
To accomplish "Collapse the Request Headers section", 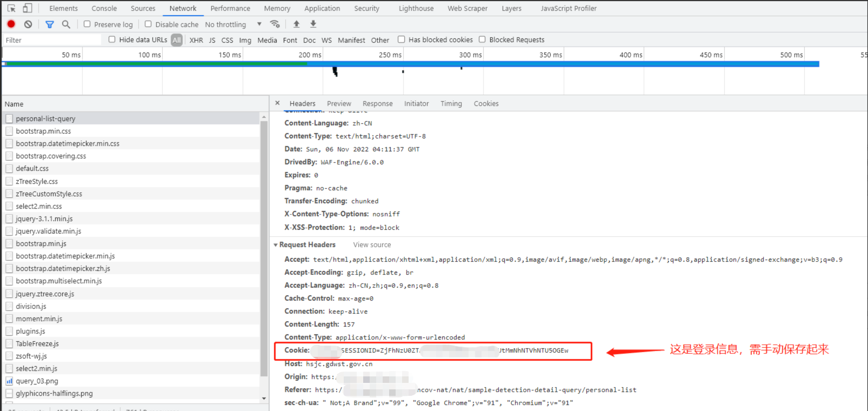I will (276, 245).
